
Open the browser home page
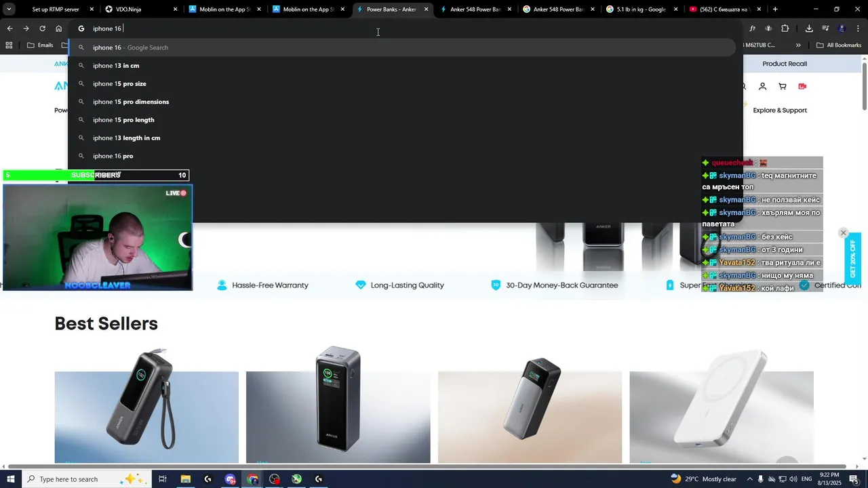coord(59,28)
